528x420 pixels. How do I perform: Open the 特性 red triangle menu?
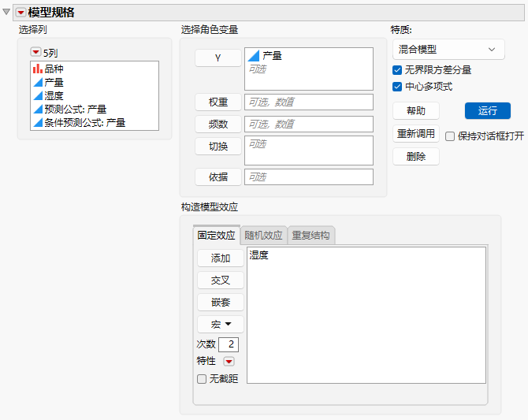click(x=229, y=362)
